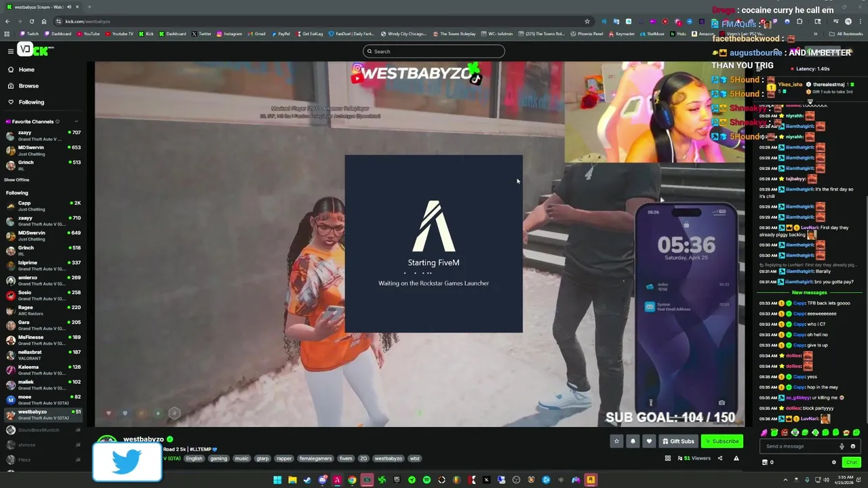Reload the page with the refresh icon

(x=31, y=22)
